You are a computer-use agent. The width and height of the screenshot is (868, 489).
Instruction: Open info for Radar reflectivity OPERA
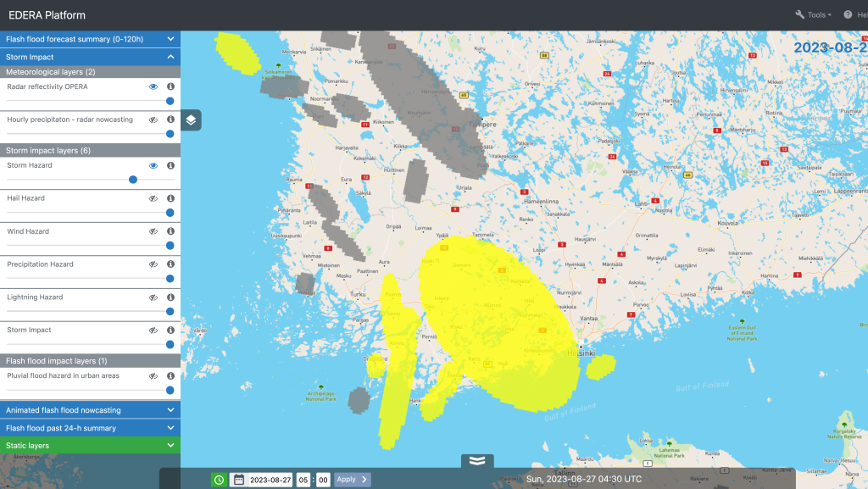click(170, 86)
